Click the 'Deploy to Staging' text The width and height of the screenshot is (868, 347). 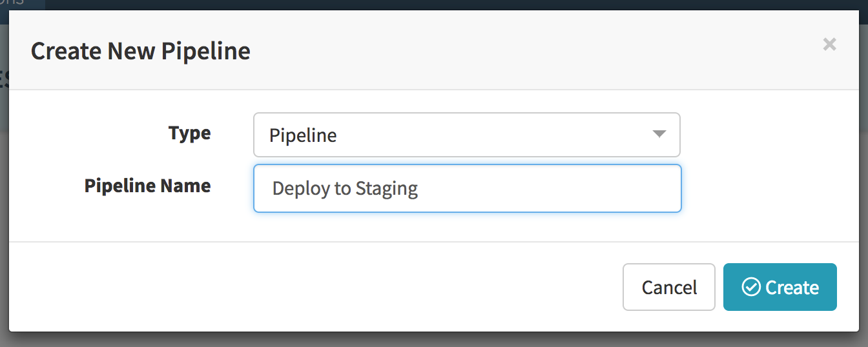[x=345, y=189]
